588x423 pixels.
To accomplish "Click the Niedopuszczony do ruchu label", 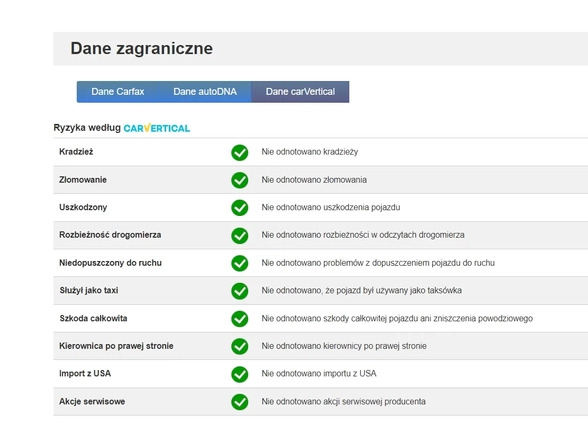I will [110, 263].
